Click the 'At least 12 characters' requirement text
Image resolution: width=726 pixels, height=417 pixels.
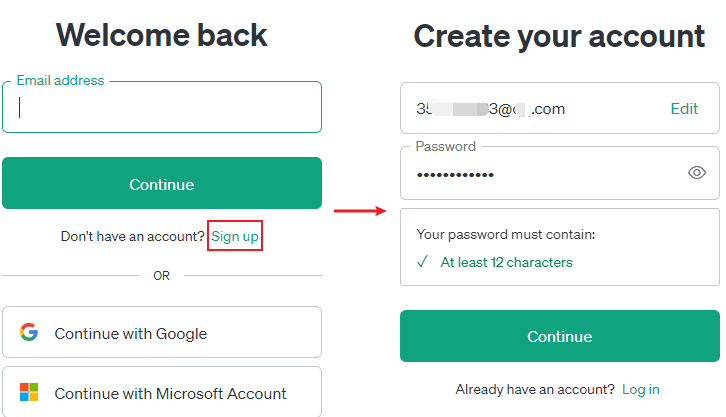coord(506,263)
